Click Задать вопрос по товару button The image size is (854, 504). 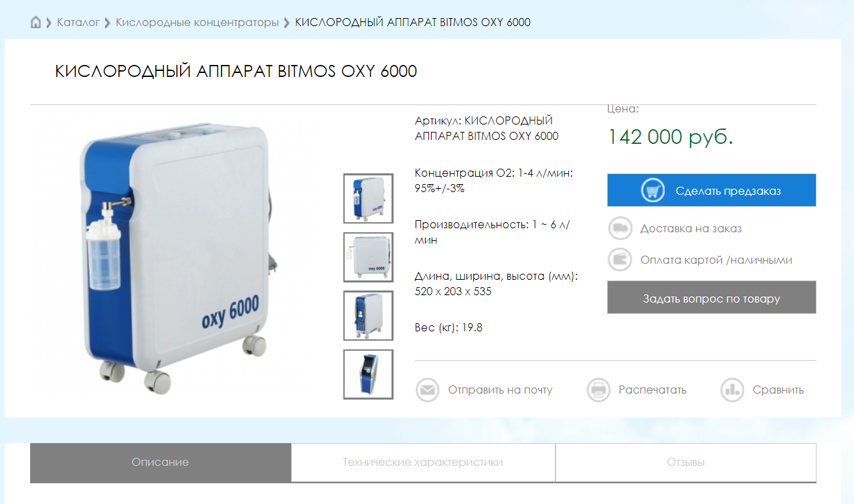[711, 297]
